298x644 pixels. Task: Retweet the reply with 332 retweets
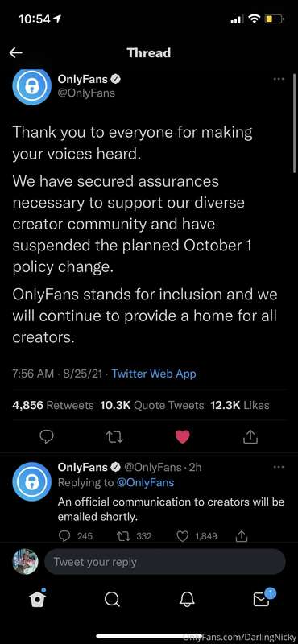(x=135, y=536)
